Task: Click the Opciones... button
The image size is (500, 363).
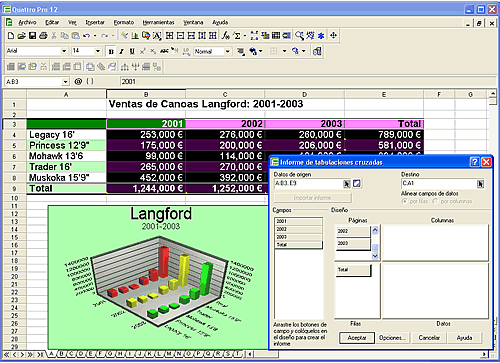Action: point(392,338)
